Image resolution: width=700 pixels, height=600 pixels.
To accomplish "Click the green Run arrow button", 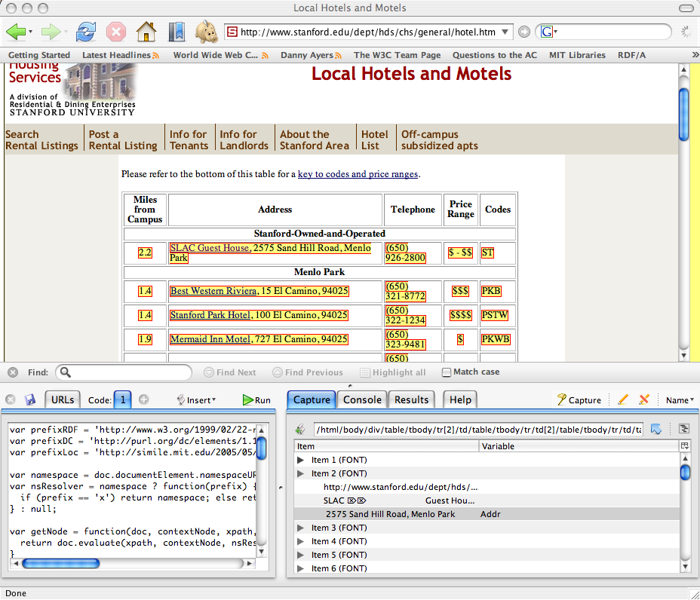I will point(256,400).
